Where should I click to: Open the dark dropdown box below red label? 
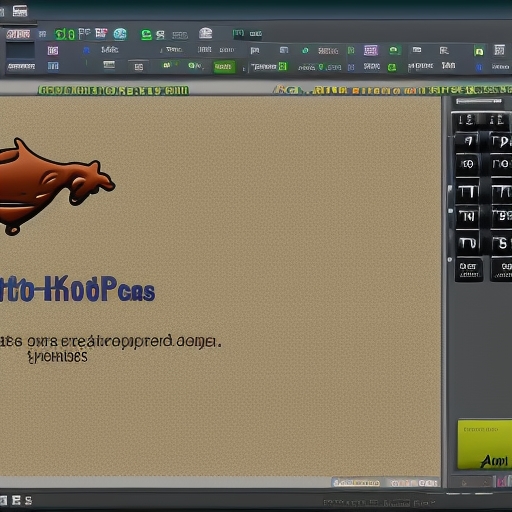(20, 51)
